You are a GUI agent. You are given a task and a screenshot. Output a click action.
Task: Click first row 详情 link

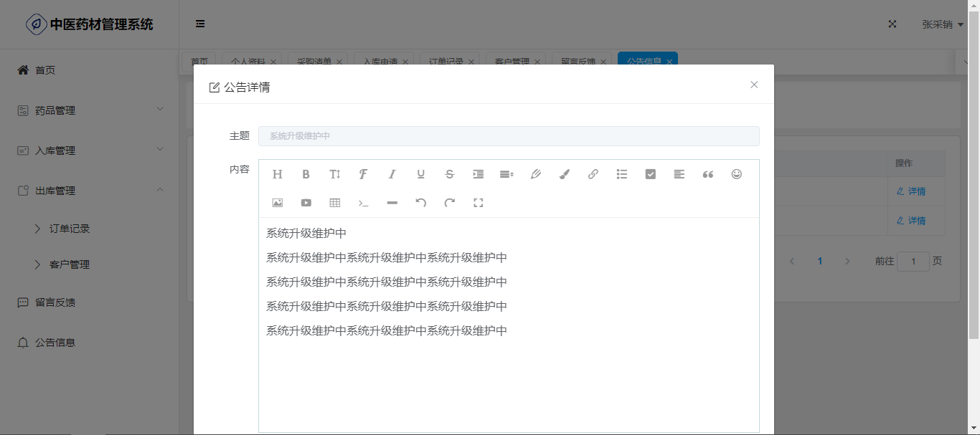coord(911,191)
